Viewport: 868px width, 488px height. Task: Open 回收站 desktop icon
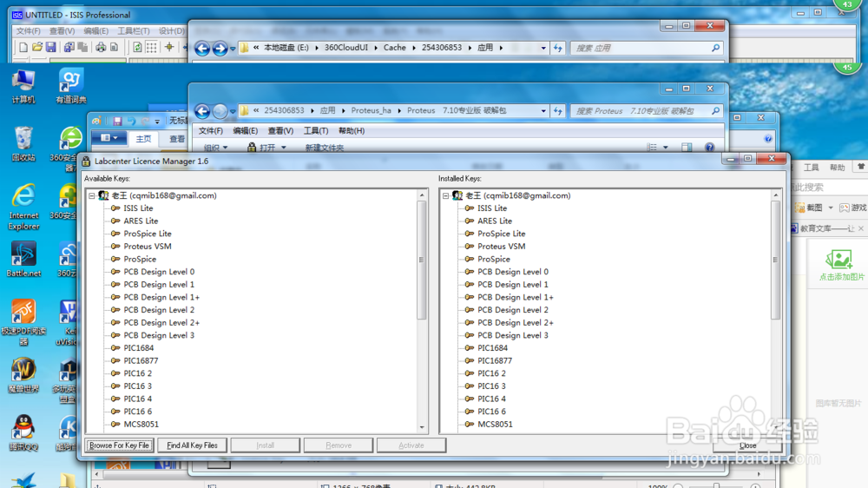coord(23,144)
